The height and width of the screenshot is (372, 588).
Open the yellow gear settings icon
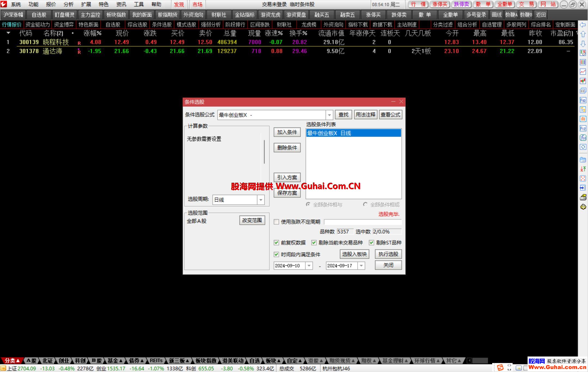(x=583, y=207)
